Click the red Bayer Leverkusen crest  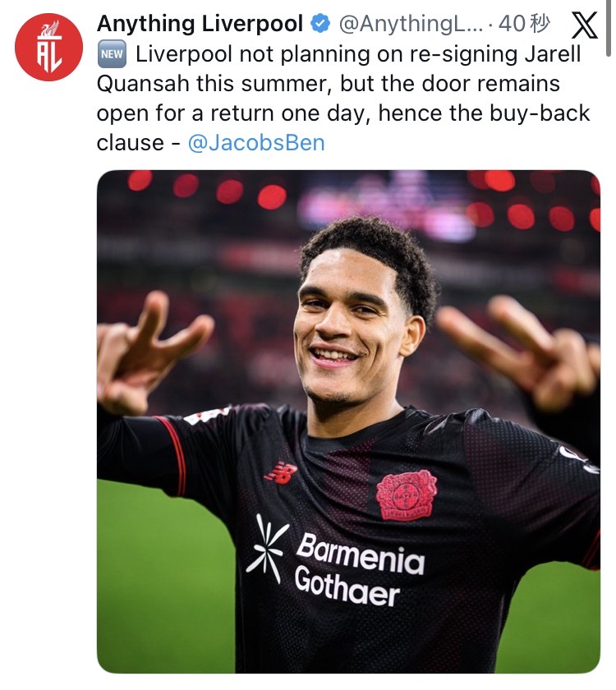[406, 494]
